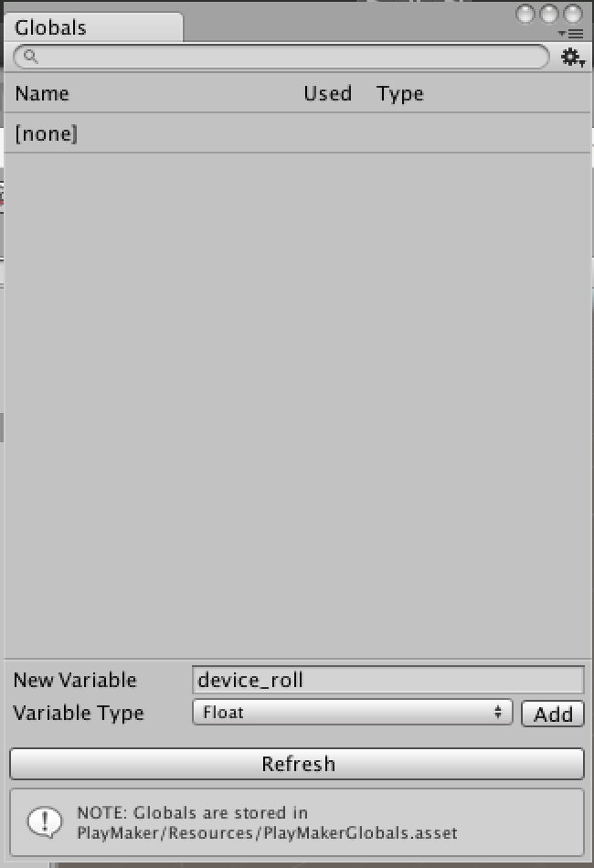This screenshot has height=868, width=594.
Task: Click the search magnifier icon
Action: coord(30,56)
